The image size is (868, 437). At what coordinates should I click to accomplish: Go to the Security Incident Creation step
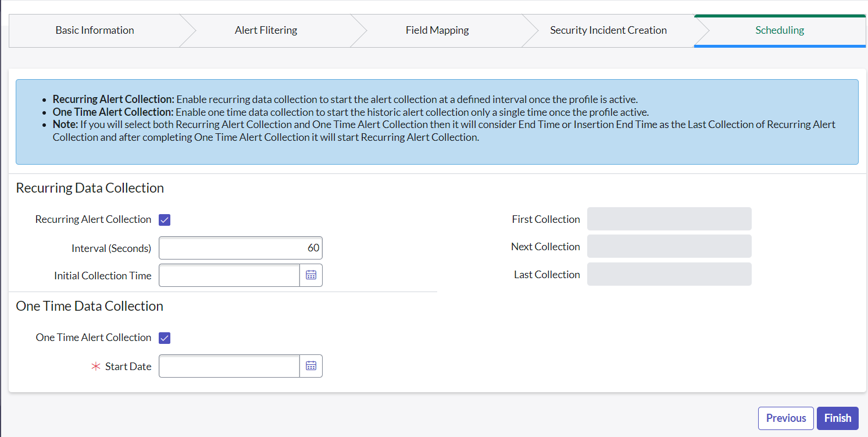coord(608,30)
